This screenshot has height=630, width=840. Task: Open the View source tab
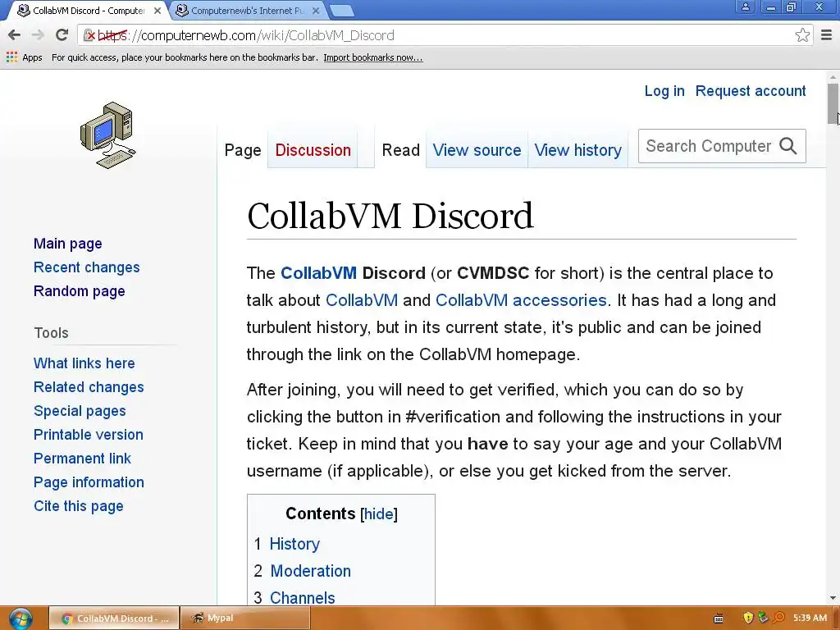point(477,150)
